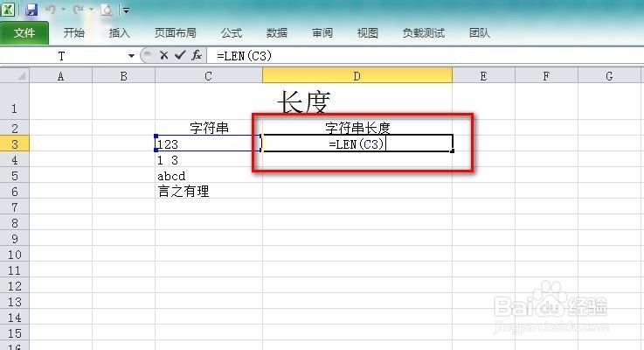Select column E header
The image size is (644, 350).
click(483, 76)
